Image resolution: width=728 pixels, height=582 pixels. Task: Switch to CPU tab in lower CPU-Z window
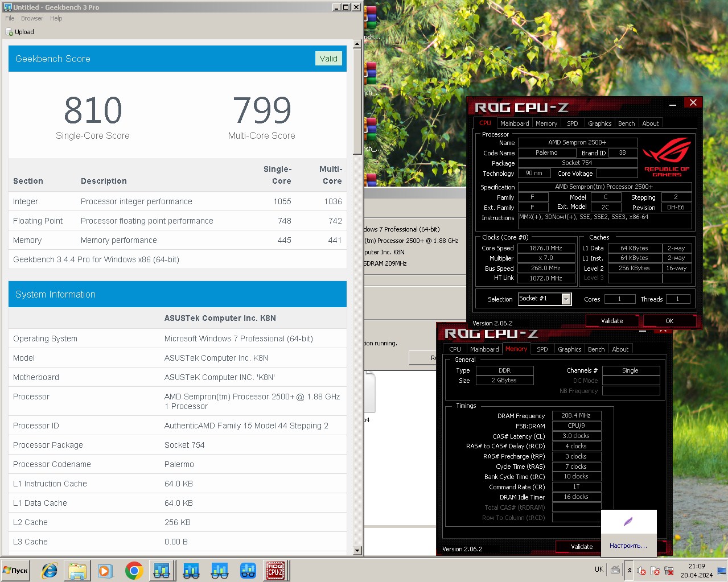[x=455, y=349]
